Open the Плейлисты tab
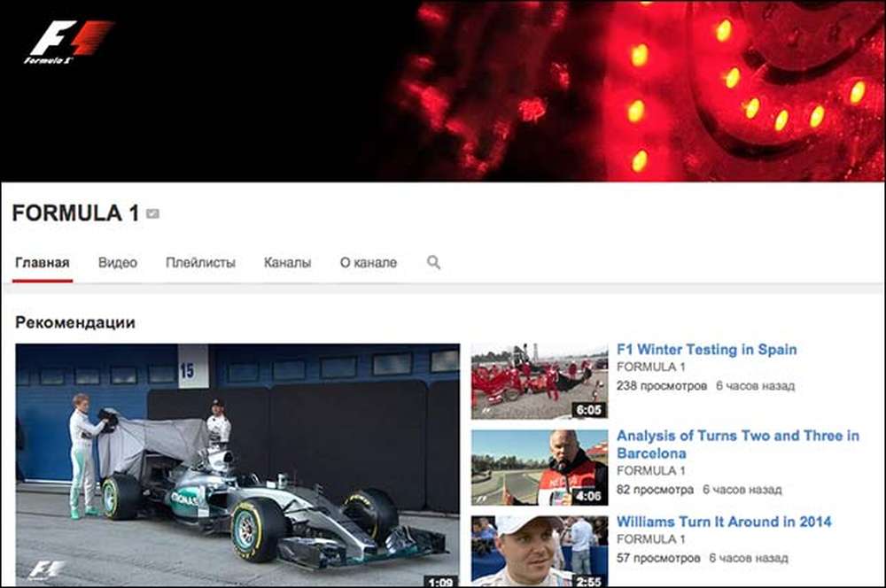This screenshot has height=588, width=886. tap(200, 263)
